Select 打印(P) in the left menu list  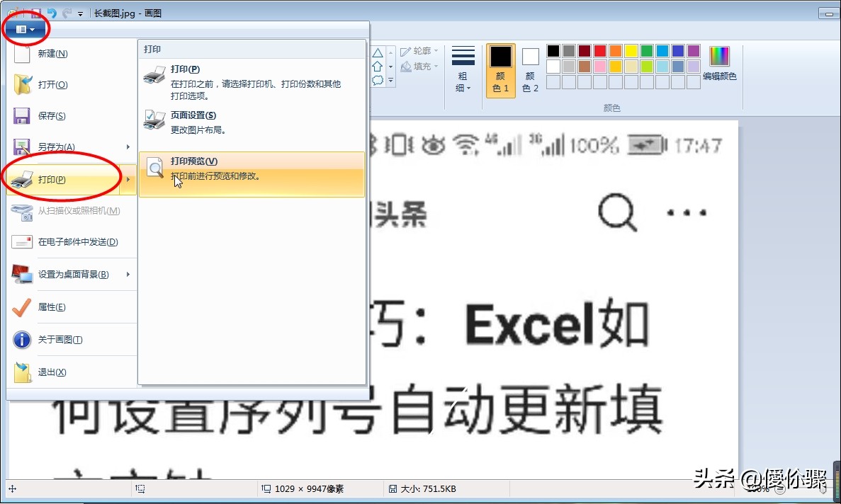pyautogui.click(x=64, y=179)
